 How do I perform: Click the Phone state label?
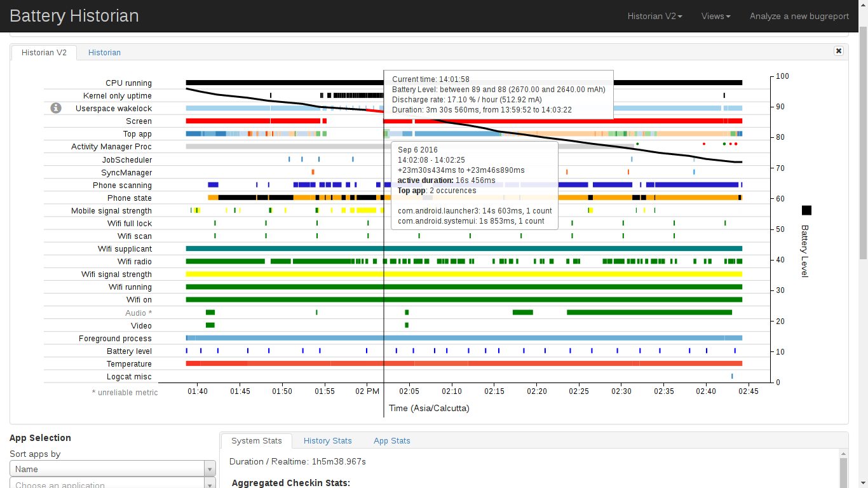pyautogui.click(x=130, y=198)
